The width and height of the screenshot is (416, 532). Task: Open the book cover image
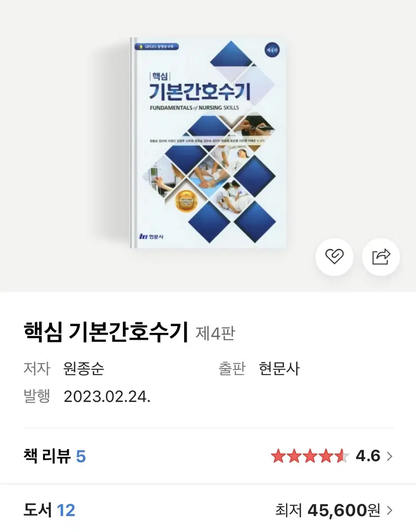tap(208, 143)
